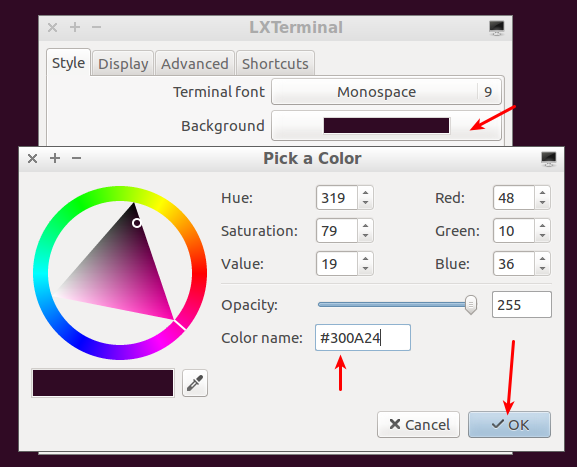This screenshot has height=467, width=577.
Task: Click the plus icon in Pick a Color titlebar
Action: pos(55,158)
